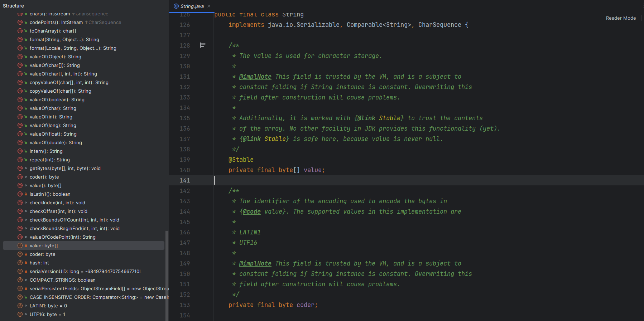Click method icon beside valueOf(float)

20,134
